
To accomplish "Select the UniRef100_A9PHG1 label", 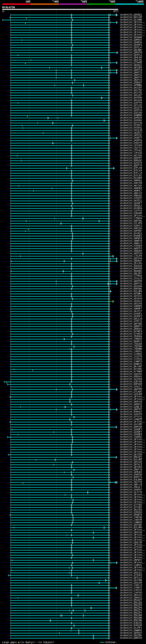I will 131,180.
